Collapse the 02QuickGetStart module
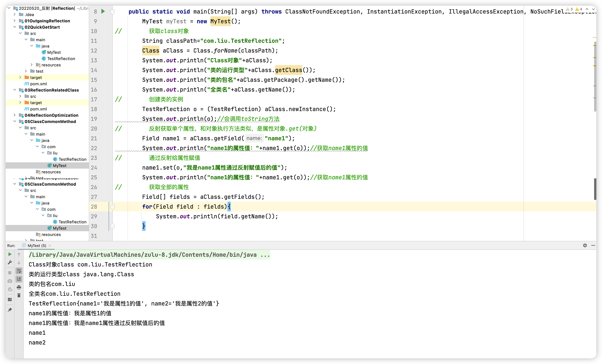The image size is (602, 364). coord(15,27)
